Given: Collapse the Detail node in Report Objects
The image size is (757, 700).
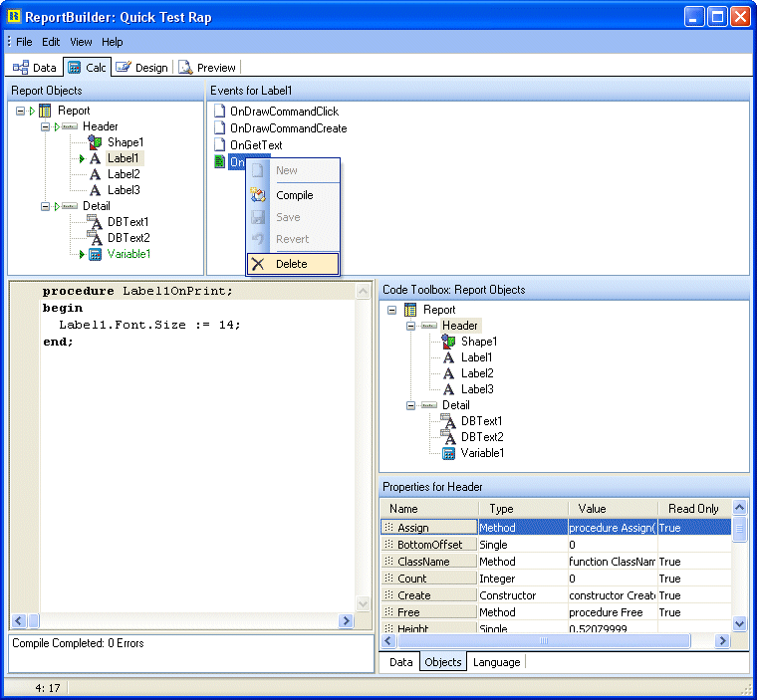Looking at the screenshot, I should (45, 206).
